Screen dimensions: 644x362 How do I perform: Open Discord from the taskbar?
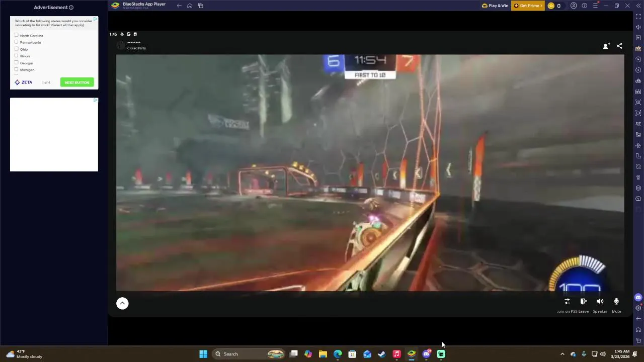[427, 354]
